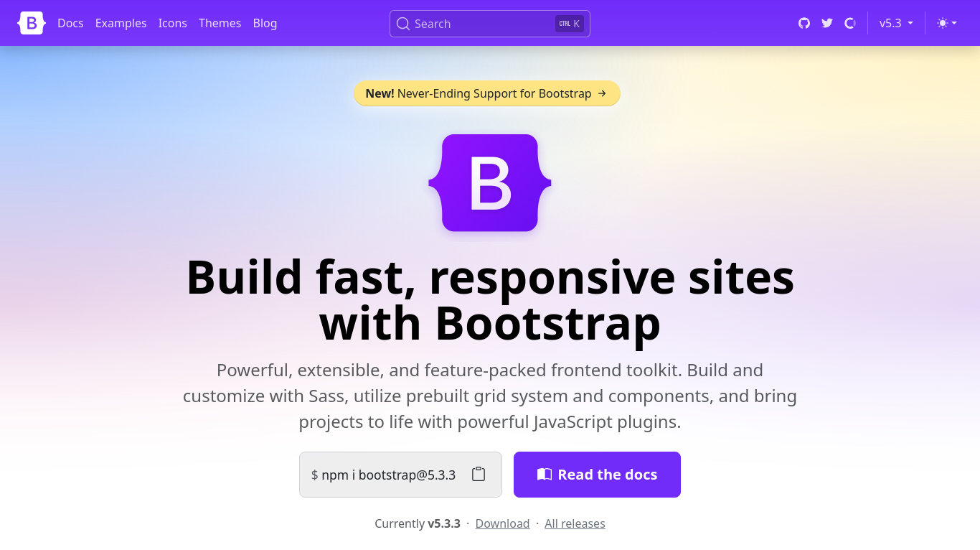The image size is (980, 550).
Task: Click the Download link
Action: pos(502,523)
